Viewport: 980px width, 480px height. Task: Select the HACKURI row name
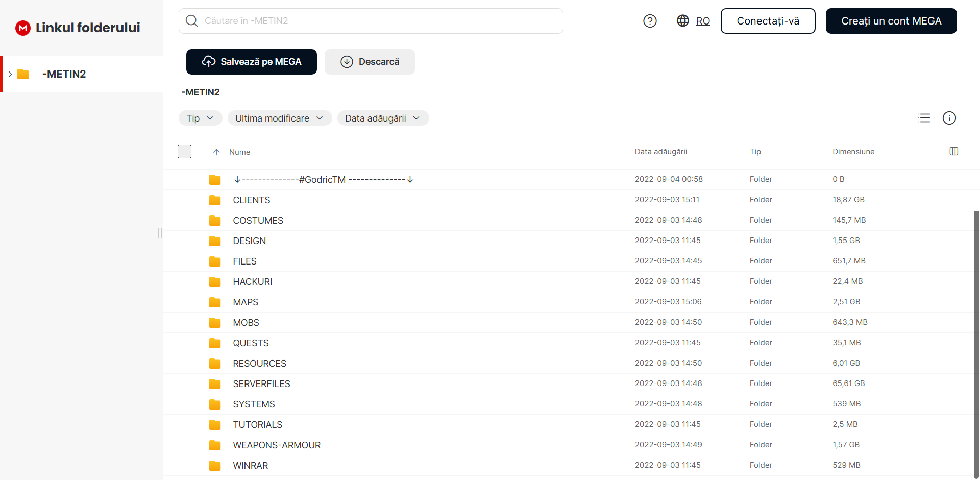click(253, 282)
